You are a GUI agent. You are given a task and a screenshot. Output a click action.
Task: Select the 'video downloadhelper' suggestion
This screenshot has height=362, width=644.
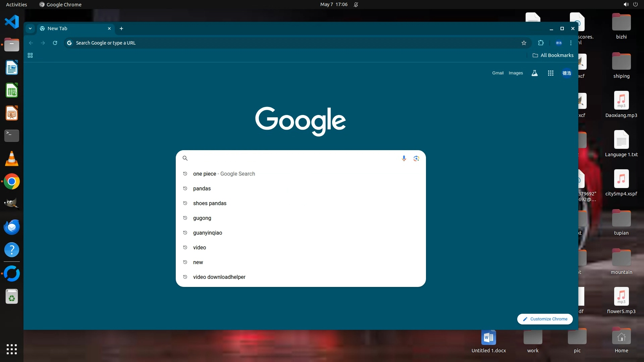219,277
